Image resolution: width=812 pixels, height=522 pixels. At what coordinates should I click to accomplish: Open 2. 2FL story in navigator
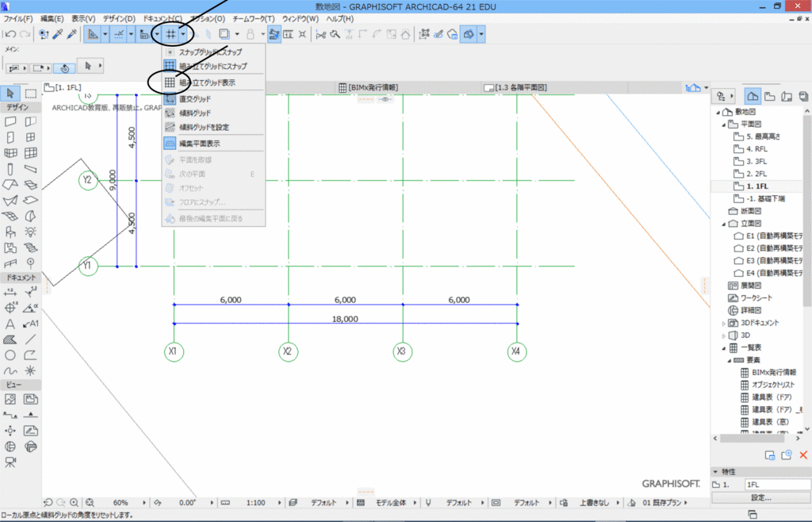(x=756, y=174)
